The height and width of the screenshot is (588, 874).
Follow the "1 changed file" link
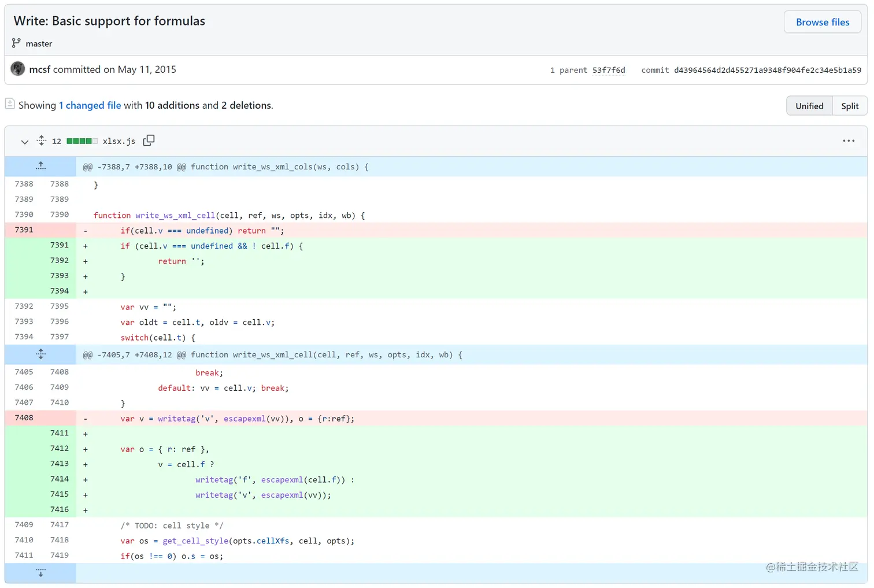[90, 105]
